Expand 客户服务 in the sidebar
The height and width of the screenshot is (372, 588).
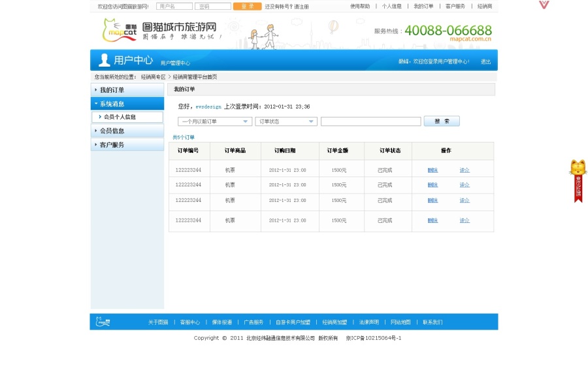[127, 144]
